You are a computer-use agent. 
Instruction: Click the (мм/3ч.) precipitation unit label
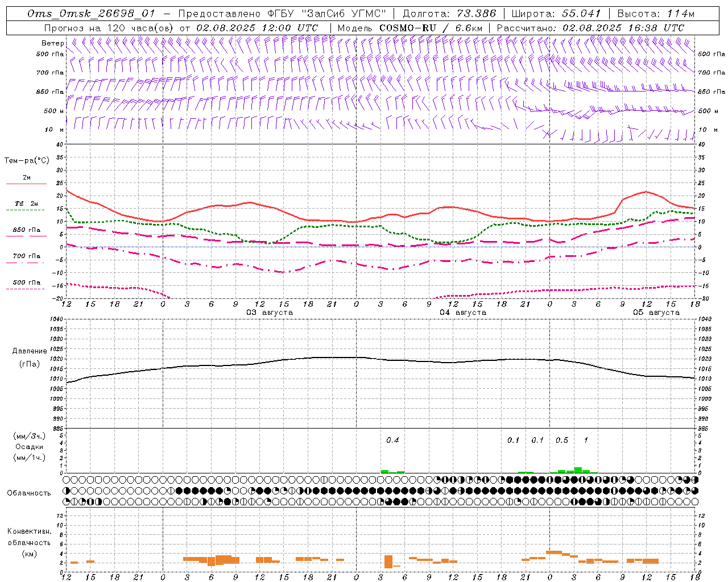[29, 436]
